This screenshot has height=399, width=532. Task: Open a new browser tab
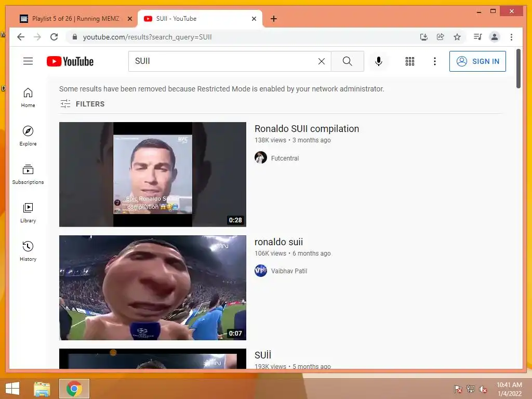(274, 19)
